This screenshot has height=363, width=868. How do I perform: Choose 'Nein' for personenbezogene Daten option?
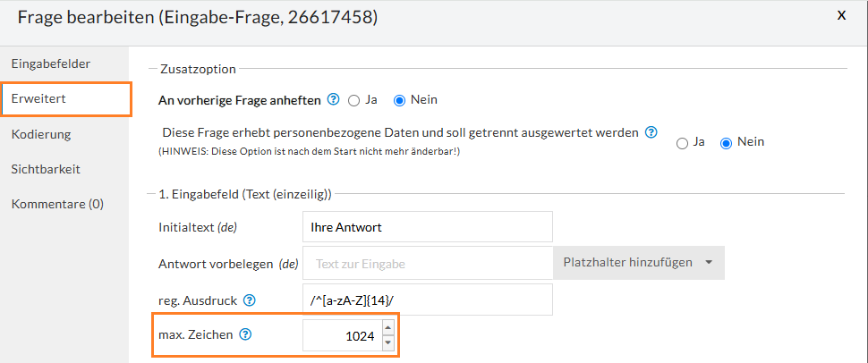click(x=727, y=142)
